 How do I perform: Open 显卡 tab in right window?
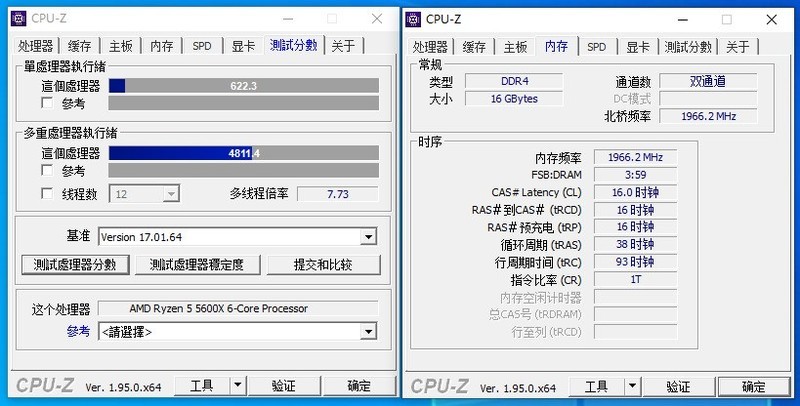[x=638, y=47]
